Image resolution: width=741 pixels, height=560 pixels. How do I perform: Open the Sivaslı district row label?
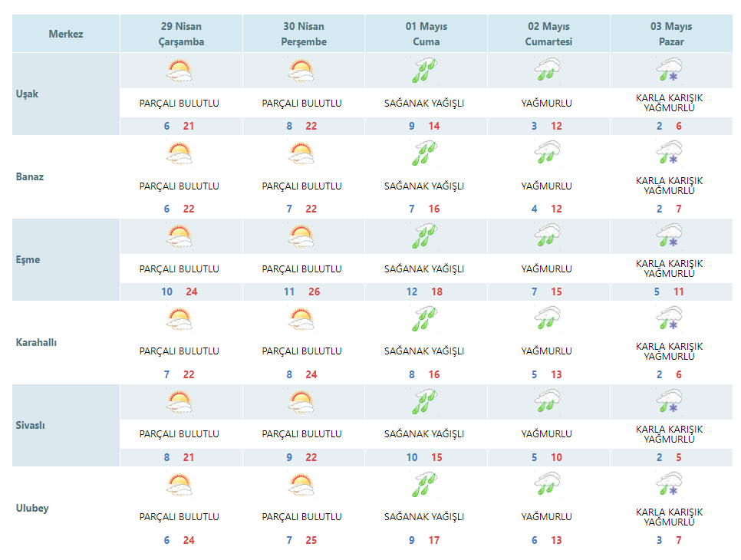pos(31,426)
